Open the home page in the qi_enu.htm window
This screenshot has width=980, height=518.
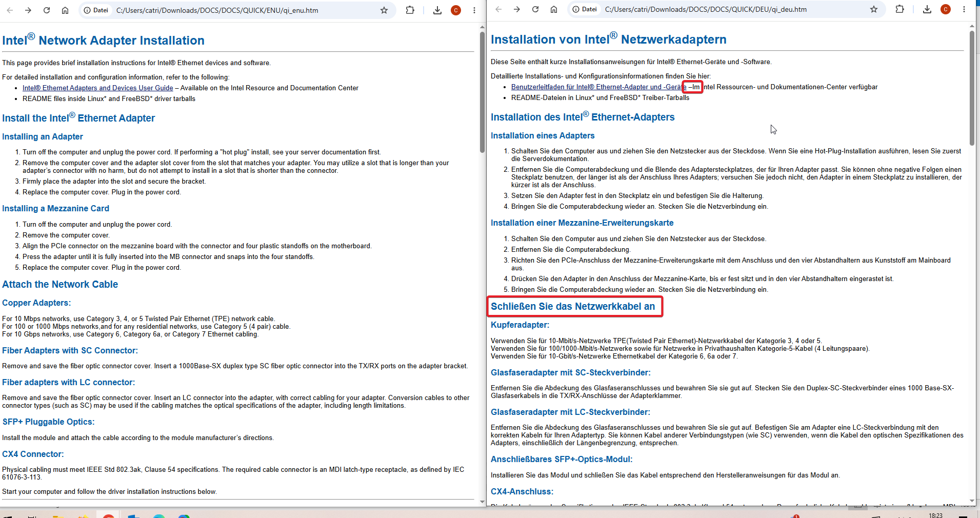click(65, 10)
